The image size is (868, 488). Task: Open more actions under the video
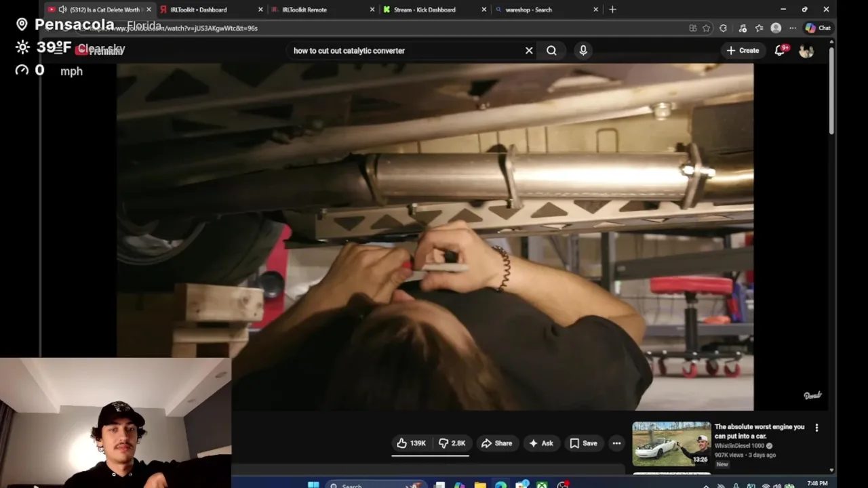click(616, 443)
